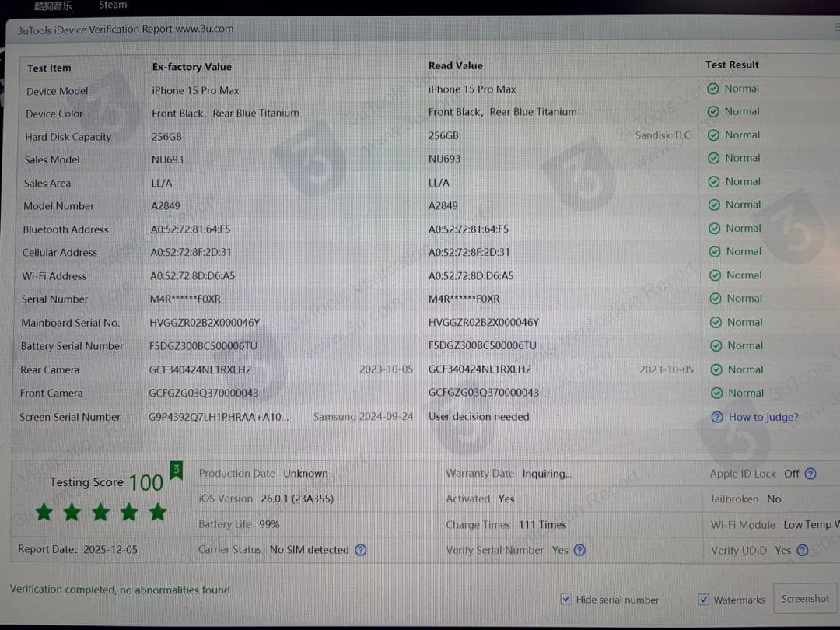Click the User decision needed text
The height and width of the screenshot is (630, 840).
tap(478, 416)
